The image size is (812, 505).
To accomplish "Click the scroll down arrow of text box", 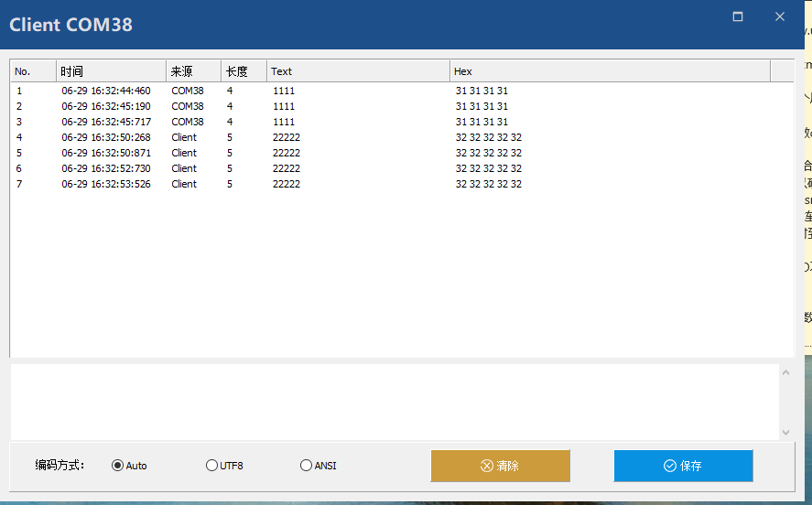I will pos(785,433).
